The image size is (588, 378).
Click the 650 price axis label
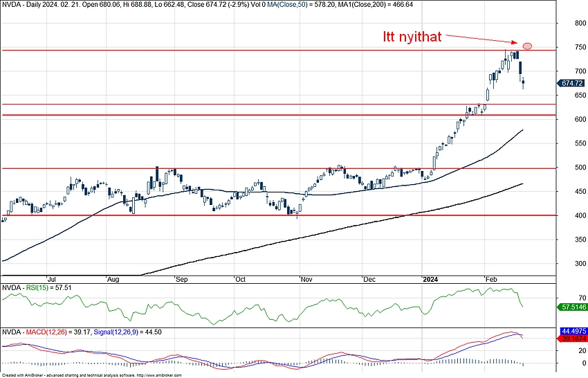tap(580, 96)
